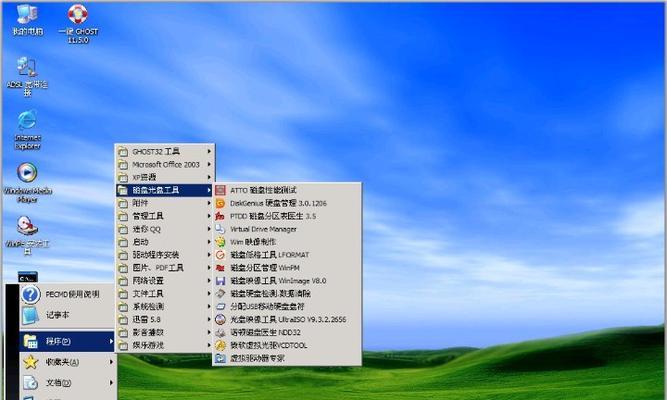Launch UltraISO V9.3.2.2656

click(287, 320)
